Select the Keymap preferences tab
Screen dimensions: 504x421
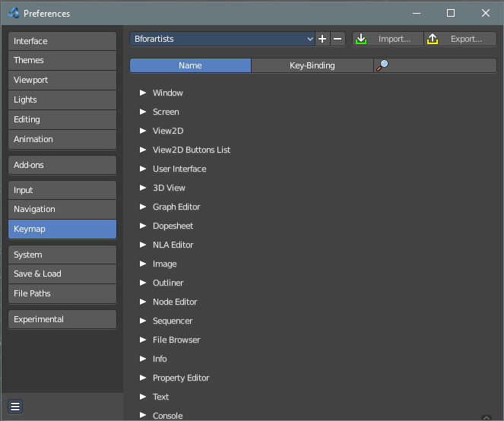[62, 229]
